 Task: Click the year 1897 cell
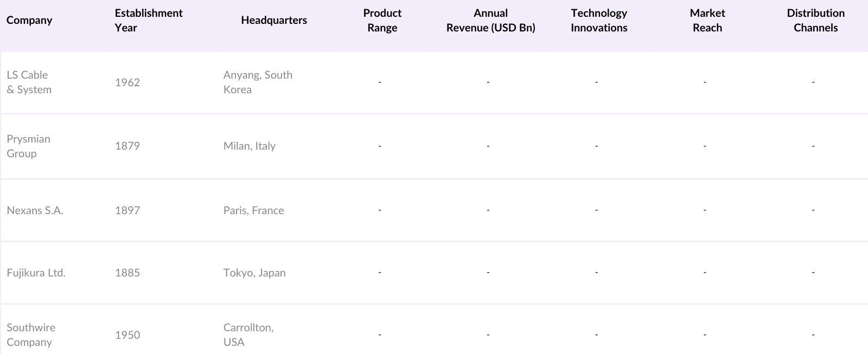127,210
